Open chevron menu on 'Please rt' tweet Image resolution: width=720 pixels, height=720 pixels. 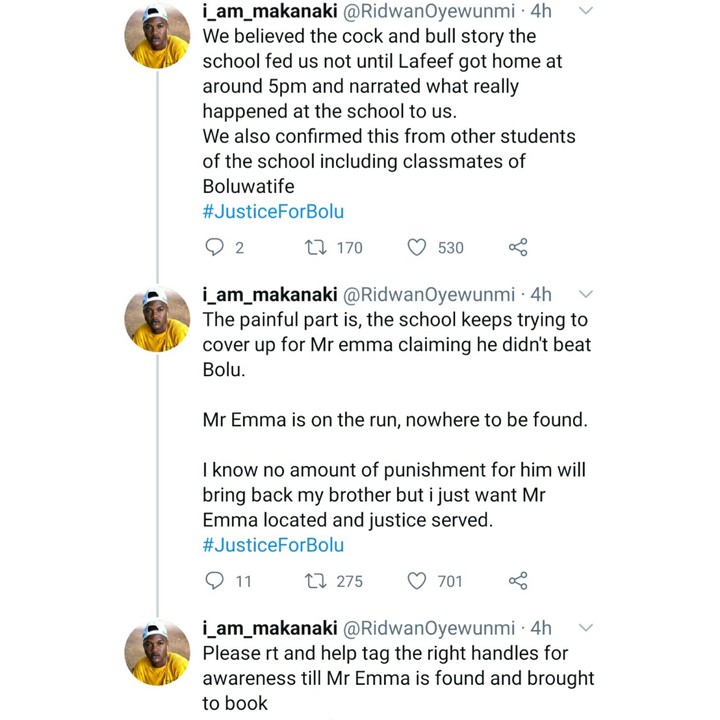coord(586,627)
